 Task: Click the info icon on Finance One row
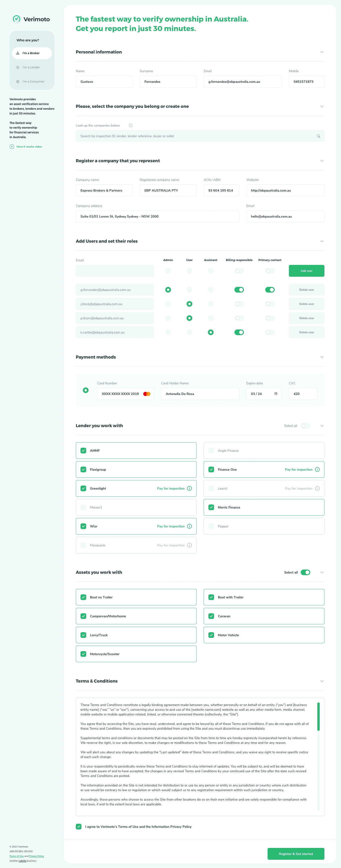coord(317,469)
